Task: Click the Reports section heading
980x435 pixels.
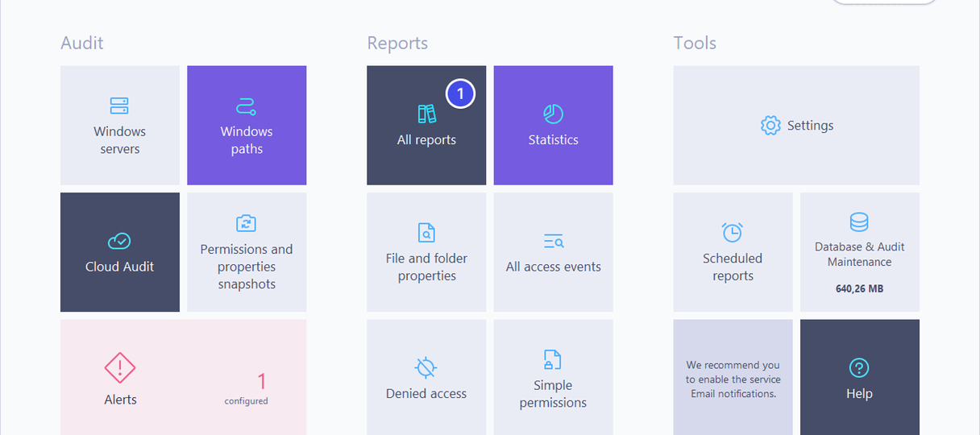Action: click(397, 43)
